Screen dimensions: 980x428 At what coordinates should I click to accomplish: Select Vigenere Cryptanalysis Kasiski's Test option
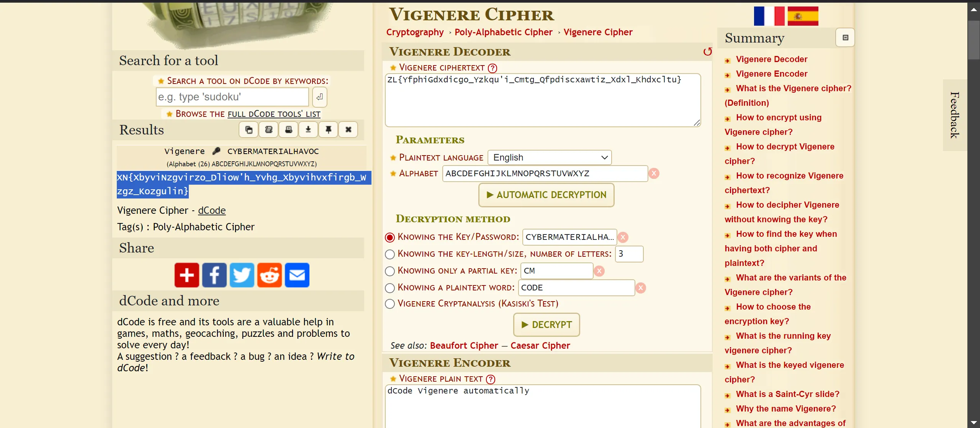390,304
